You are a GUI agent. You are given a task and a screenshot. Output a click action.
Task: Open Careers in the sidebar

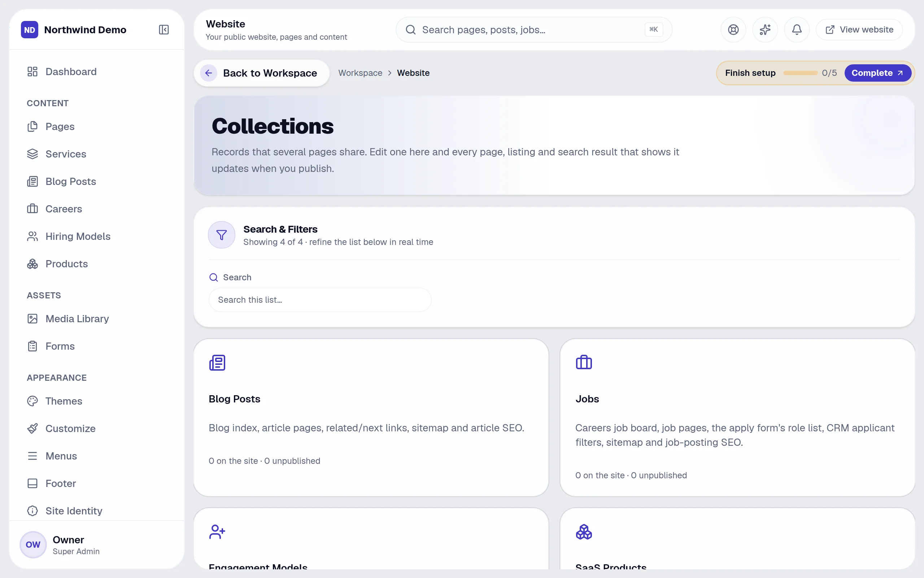[x=97, y=209]
